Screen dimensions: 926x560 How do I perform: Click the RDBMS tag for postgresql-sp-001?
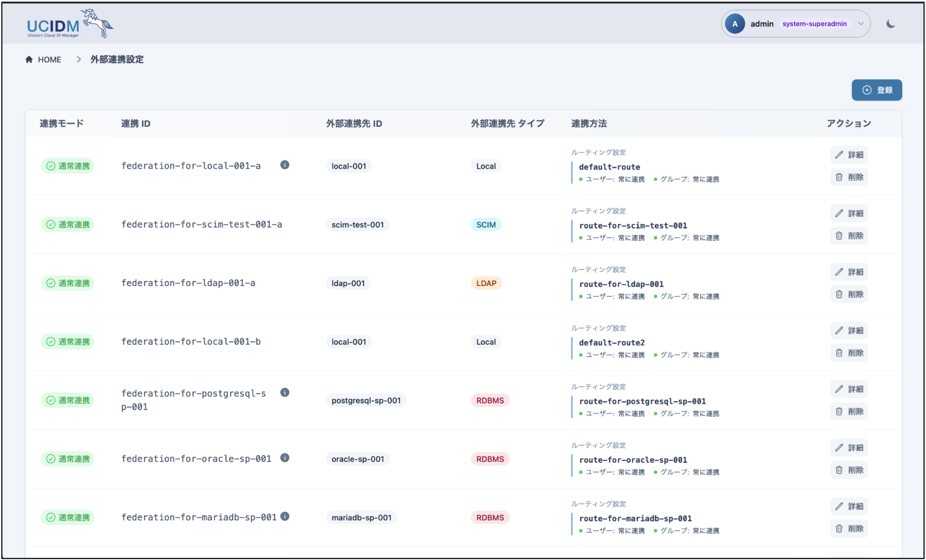pos(490,400)
